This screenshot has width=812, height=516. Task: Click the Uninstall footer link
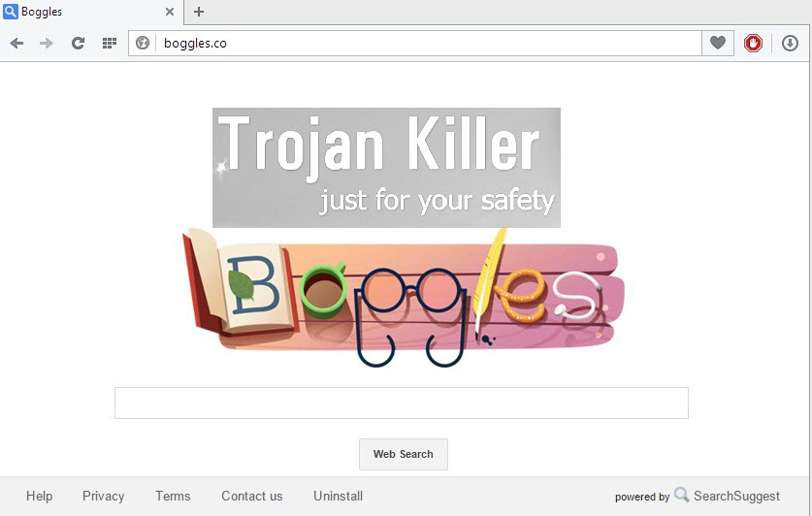coord(338,496)
